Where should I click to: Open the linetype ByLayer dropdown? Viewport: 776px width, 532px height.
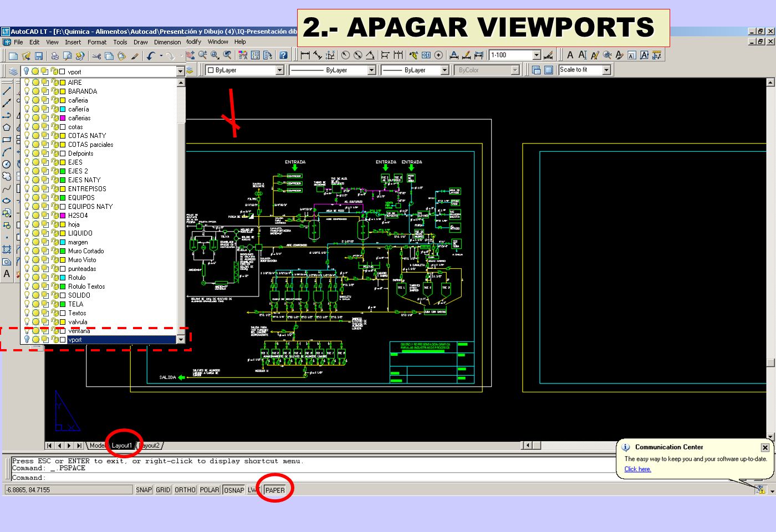pyautogui.click(x=372, y=70)
